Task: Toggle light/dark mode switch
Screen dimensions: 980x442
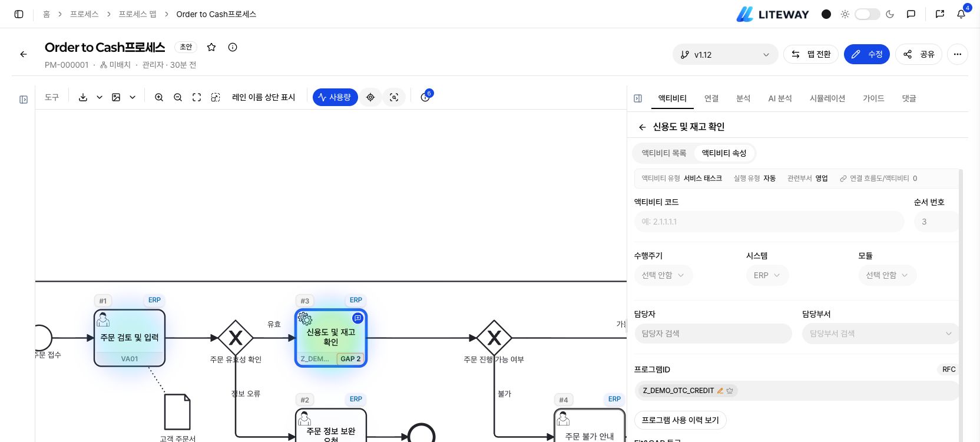Action: [868, 14]
